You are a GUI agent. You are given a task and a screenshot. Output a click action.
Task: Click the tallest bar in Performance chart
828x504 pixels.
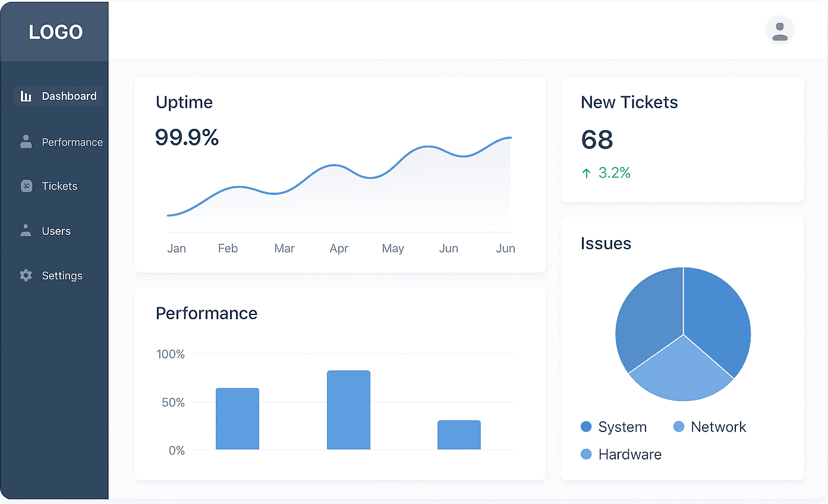[x=348, y=410]
